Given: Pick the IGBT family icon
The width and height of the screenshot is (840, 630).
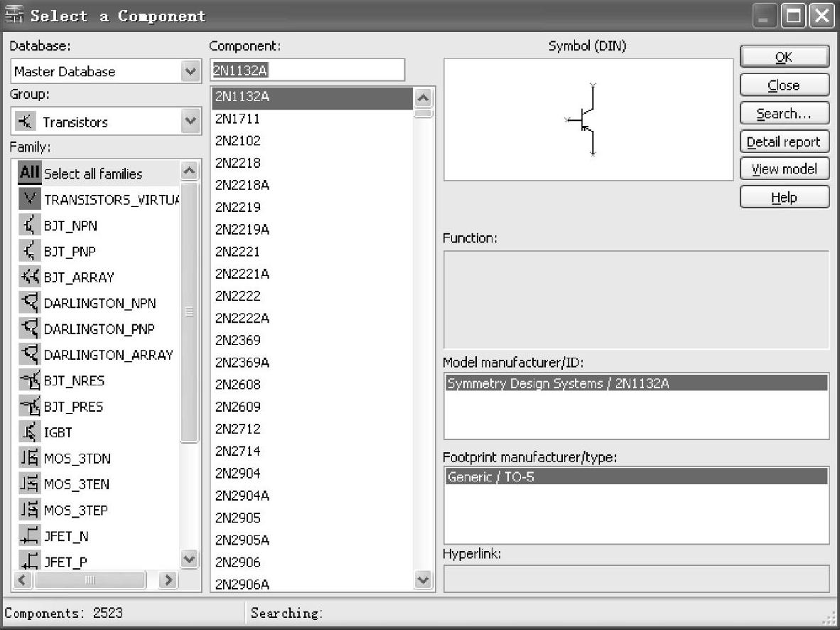Looking at the screenshot, I should pos(29,432).
